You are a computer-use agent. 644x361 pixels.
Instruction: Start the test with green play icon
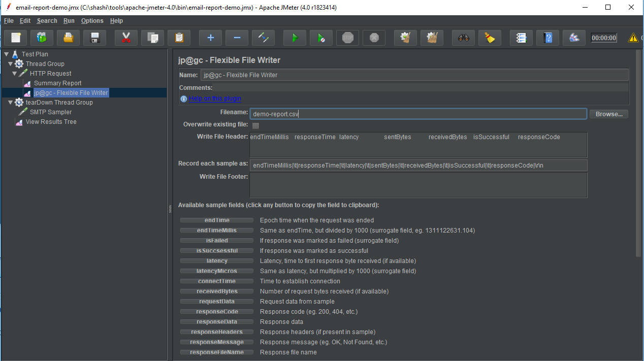294,38
